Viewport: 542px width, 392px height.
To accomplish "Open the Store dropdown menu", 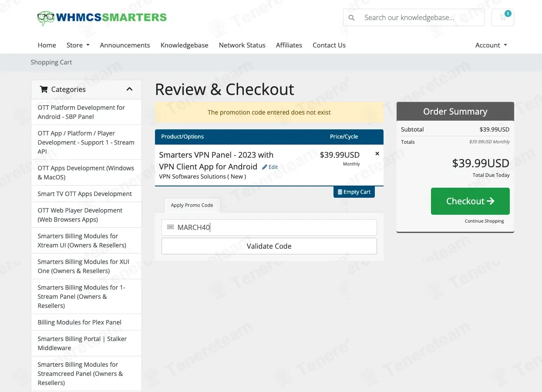I will click(x=78, y=45).
